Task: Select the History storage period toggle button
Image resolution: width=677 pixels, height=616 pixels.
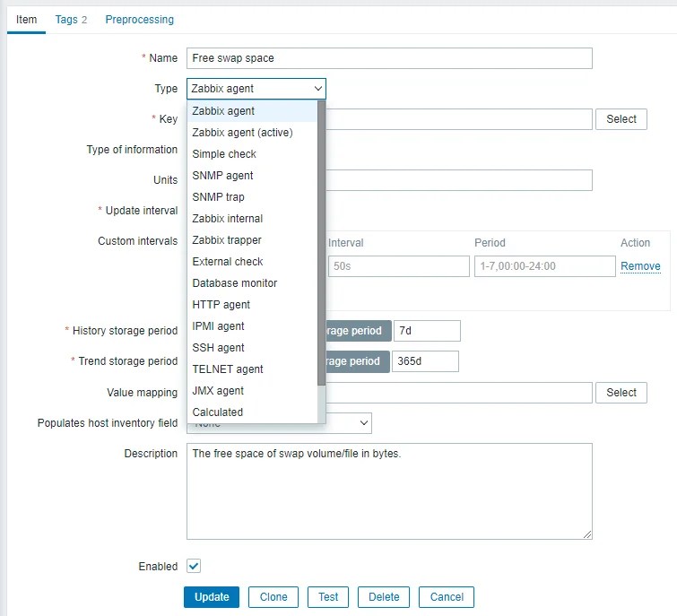Action: point(358,331)
